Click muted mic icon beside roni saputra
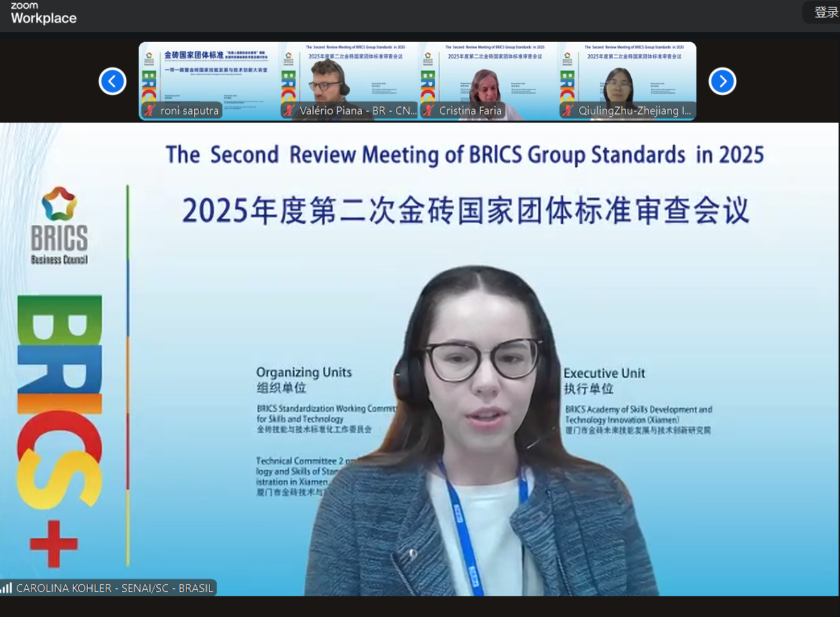The image size is (840, 617). pos(149,111)
